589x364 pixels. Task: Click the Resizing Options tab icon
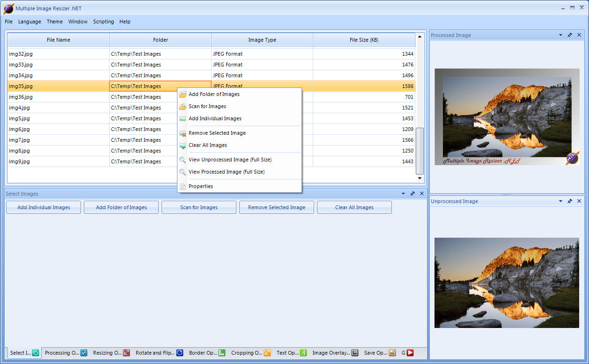pos(126,353)
